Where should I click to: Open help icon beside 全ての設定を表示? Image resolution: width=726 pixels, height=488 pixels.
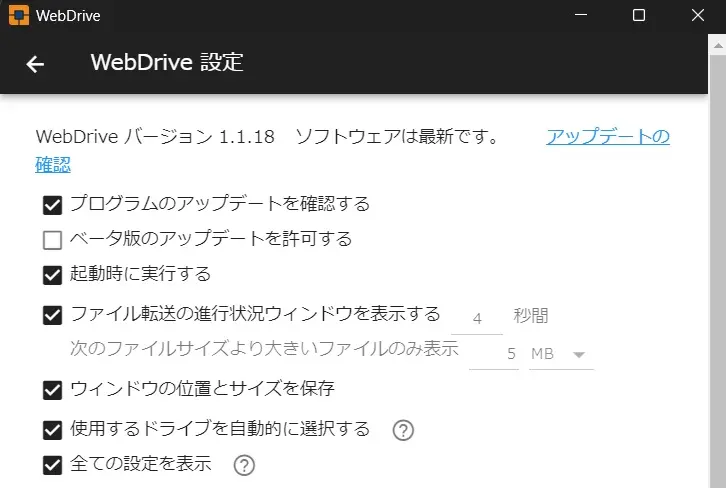[244, 465]
